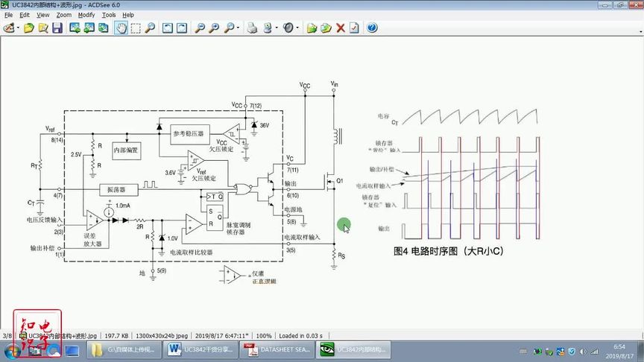Switch to the DATASHEET SEA... PDF taskbar window
The image size is (644, 362).
(277, 349)
